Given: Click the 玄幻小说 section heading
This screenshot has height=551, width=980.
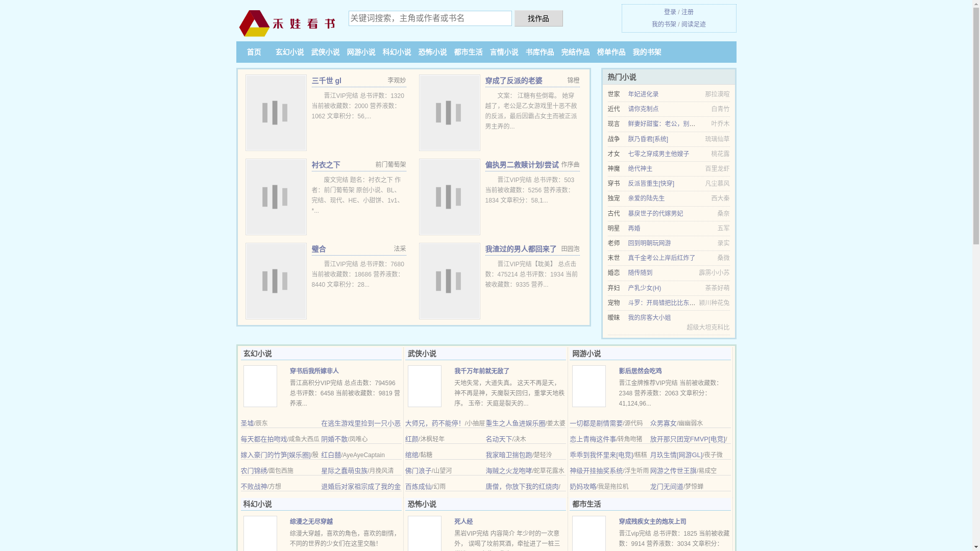Looking at the screenshot, I should (257, 354).
